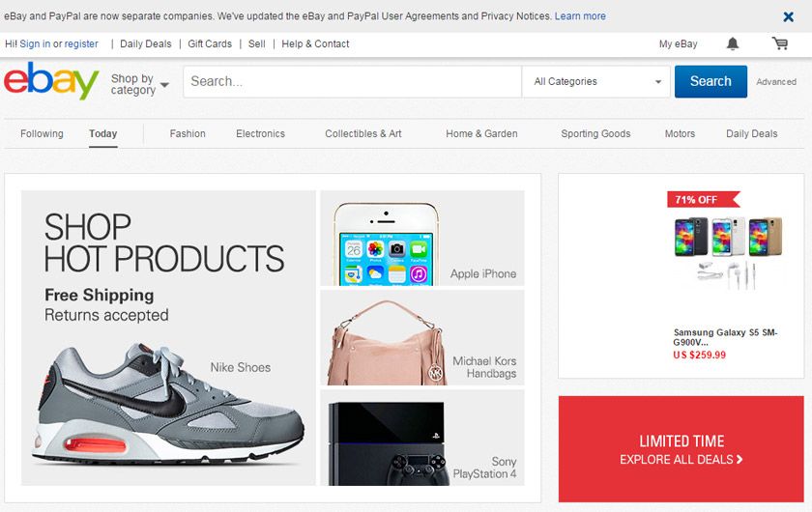Open the shopping cart icon

click(780, 43)
